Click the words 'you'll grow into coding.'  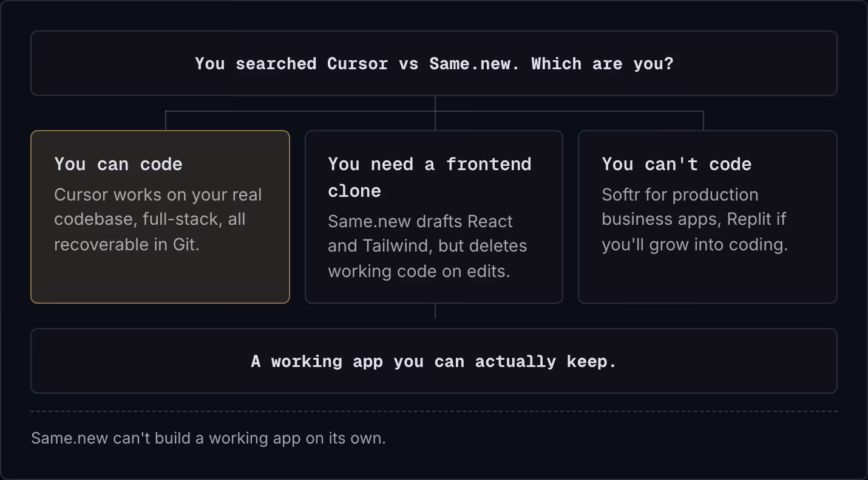[695, 244]
